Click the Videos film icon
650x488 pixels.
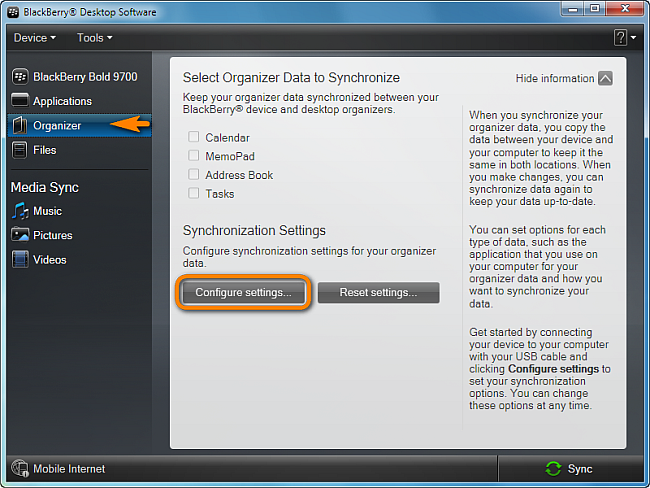click(20, 260)
